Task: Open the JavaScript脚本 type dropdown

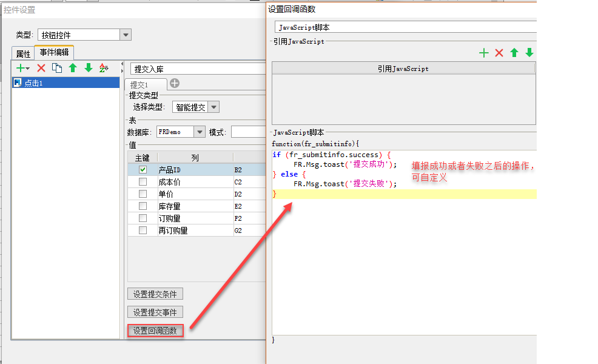Action: tap(405, 27)
